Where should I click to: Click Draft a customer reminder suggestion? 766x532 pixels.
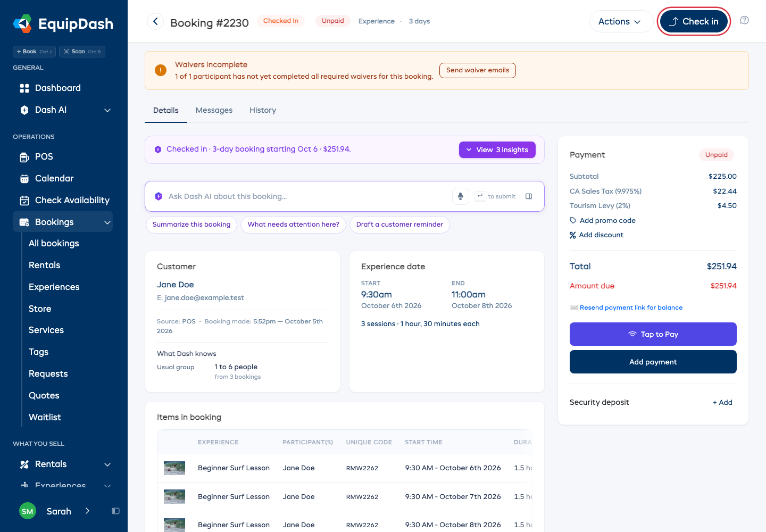pyautogui.click(x=399, y=225)
